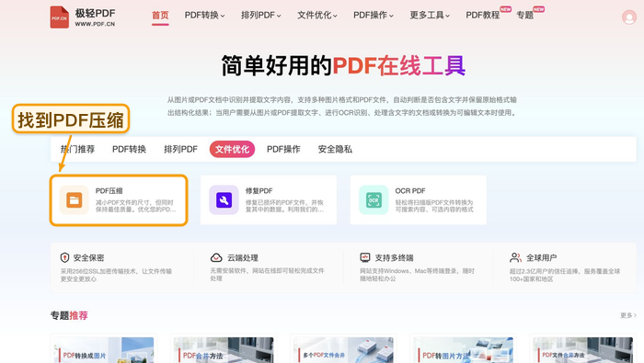Click 更多 link beside 专题推荐
The width and height of the screenshot is (644, 363).
[628, 315]
